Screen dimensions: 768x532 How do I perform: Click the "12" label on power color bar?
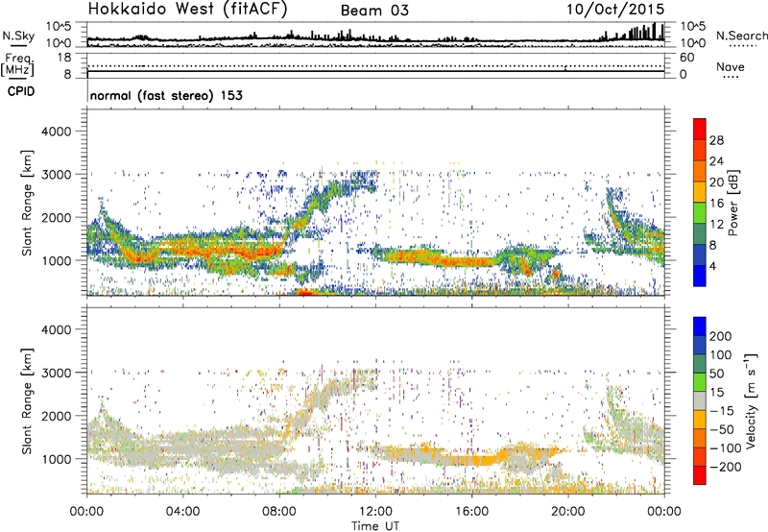tap(716, 225)
